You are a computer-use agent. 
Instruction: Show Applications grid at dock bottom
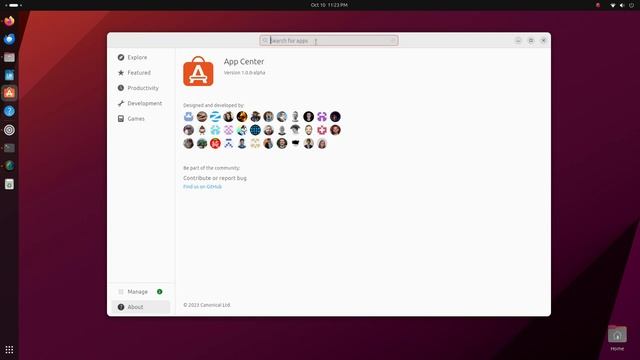(x=9, y=350)
